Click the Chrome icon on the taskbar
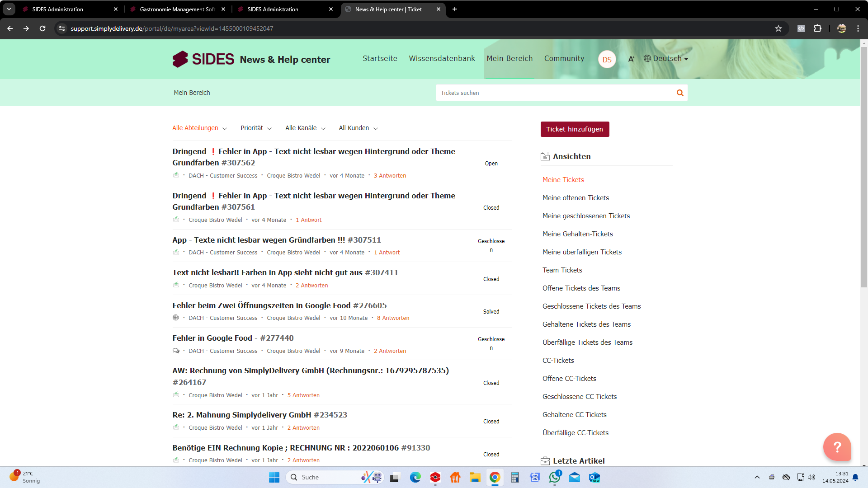 click(495, 477)
